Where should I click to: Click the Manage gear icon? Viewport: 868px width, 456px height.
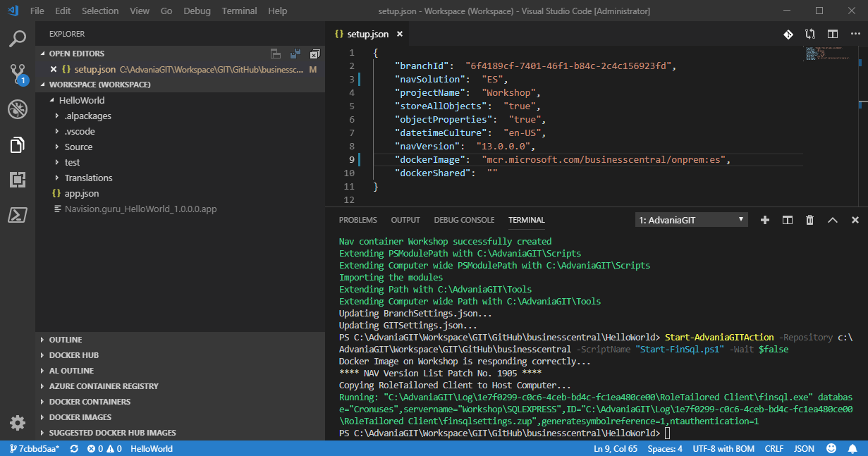click(17, 423)
